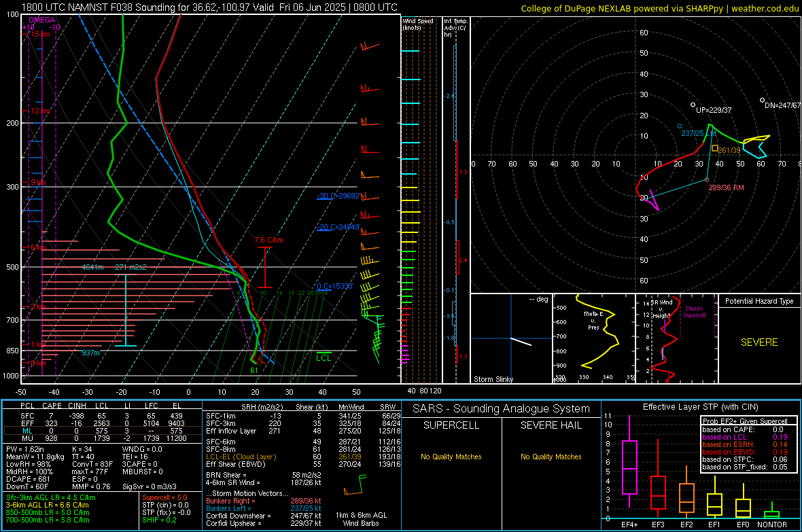802x532 pixels.
Task: Click the Bunkers Right = storm motion row
Action: click(264, 501)
